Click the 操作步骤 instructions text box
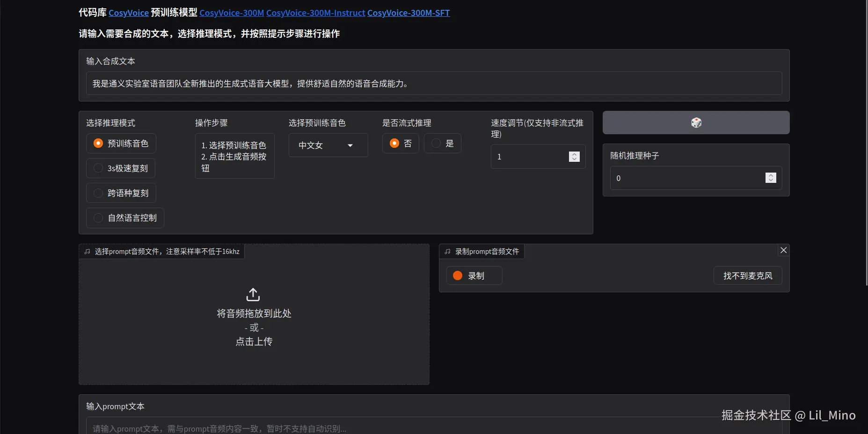The height and width of the screenshot is (434, 868). 235,156
